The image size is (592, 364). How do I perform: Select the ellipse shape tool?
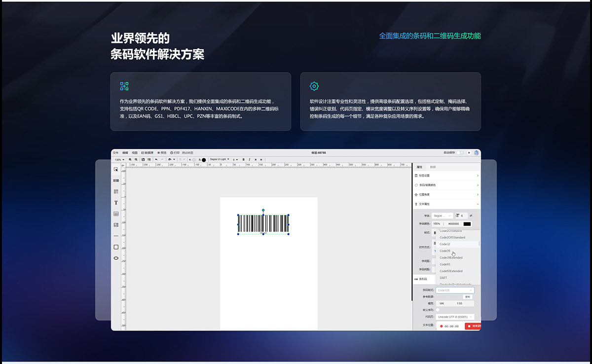116,258
